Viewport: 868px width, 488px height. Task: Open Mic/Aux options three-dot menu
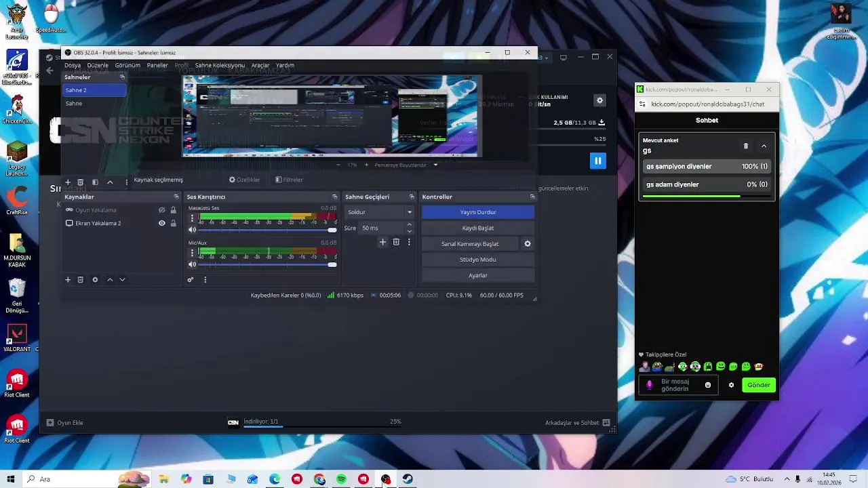tap(192, 253)
